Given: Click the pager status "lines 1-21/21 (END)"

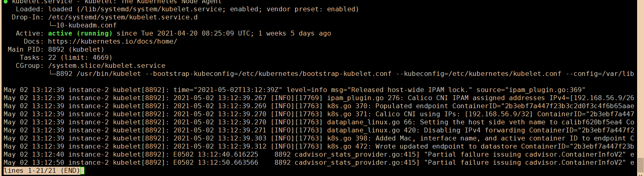Looking at the screenshot, I should click(42, 171).
